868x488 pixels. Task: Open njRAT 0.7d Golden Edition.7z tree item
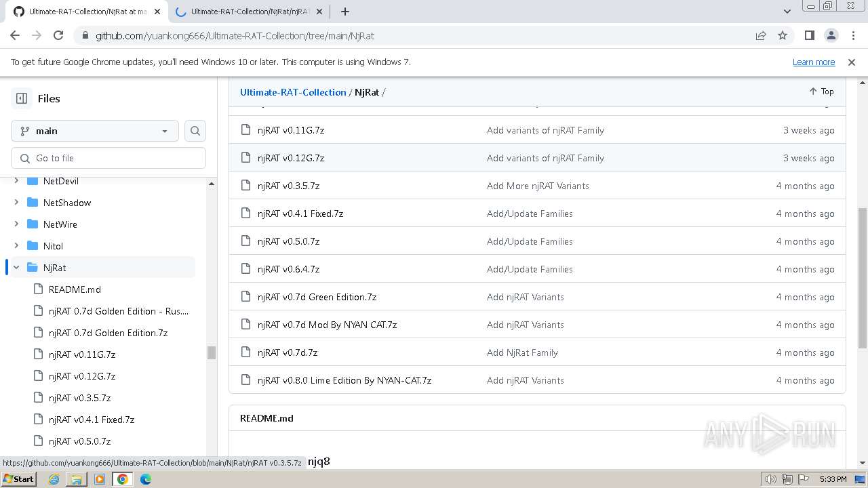click(108, 333)
